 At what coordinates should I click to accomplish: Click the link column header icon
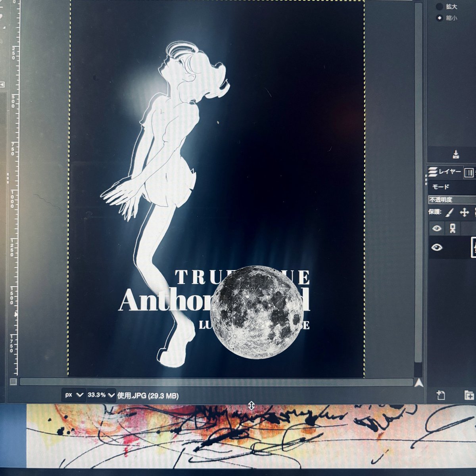pos(452,228)
